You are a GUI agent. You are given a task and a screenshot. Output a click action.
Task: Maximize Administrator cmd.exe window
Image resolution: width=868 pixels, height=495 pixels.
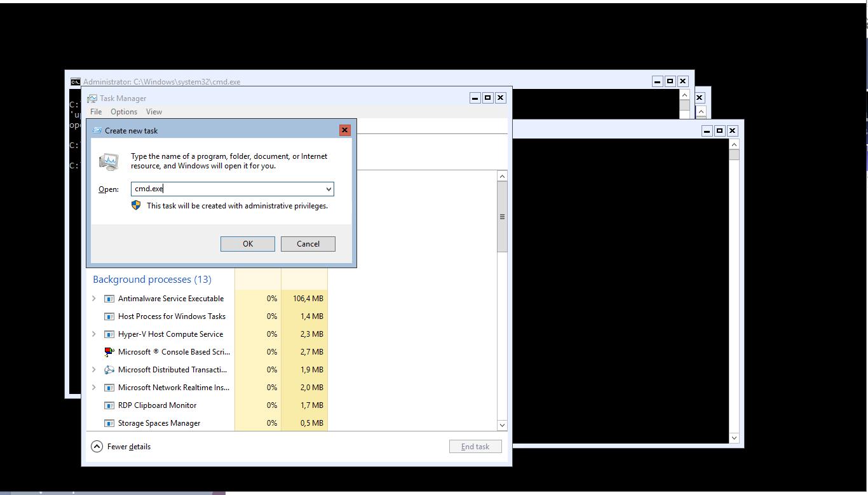(670, 81)
